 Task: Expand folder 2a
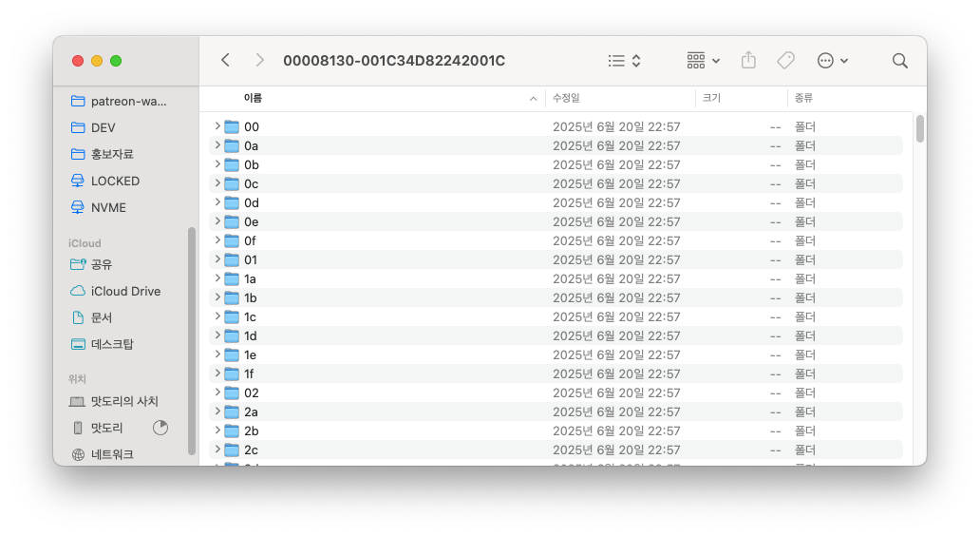pyautogui.click(x=217, y=411)
